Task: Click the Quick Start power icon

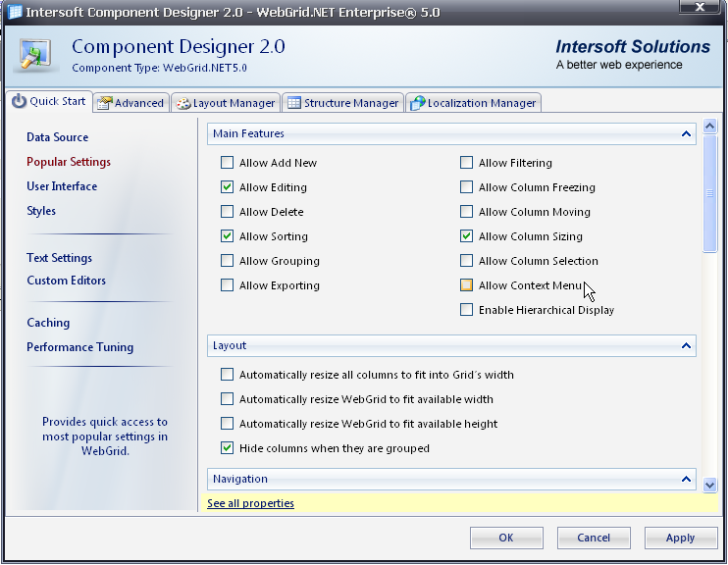Action: (19, 101)
